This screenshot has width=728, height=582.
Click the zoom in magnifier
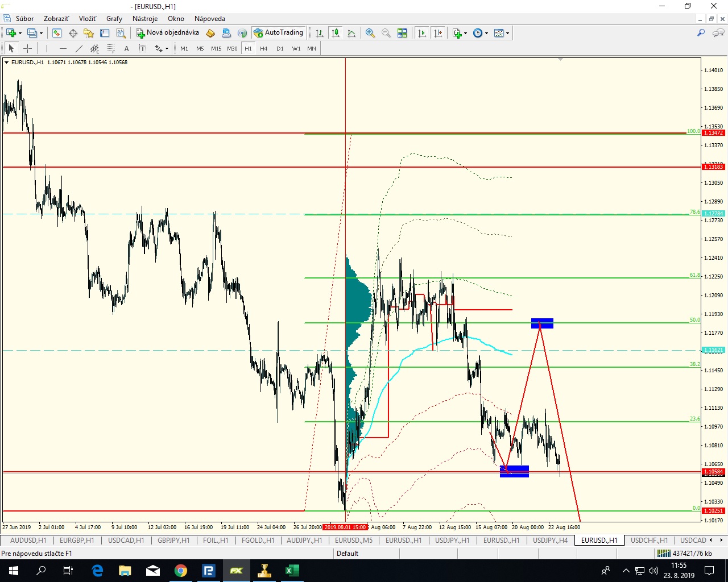[x=370, y=33]
